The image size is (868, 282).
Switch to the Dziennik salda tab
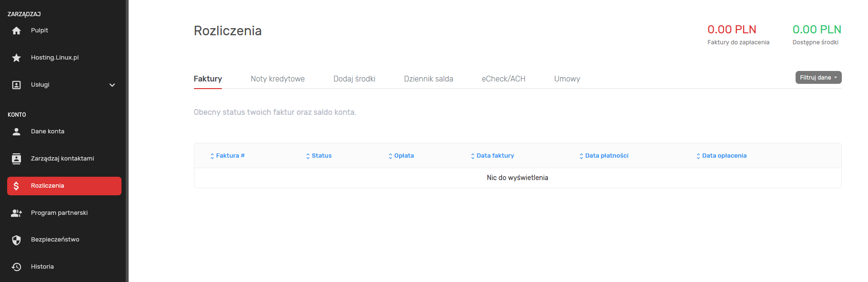[429, 79]
